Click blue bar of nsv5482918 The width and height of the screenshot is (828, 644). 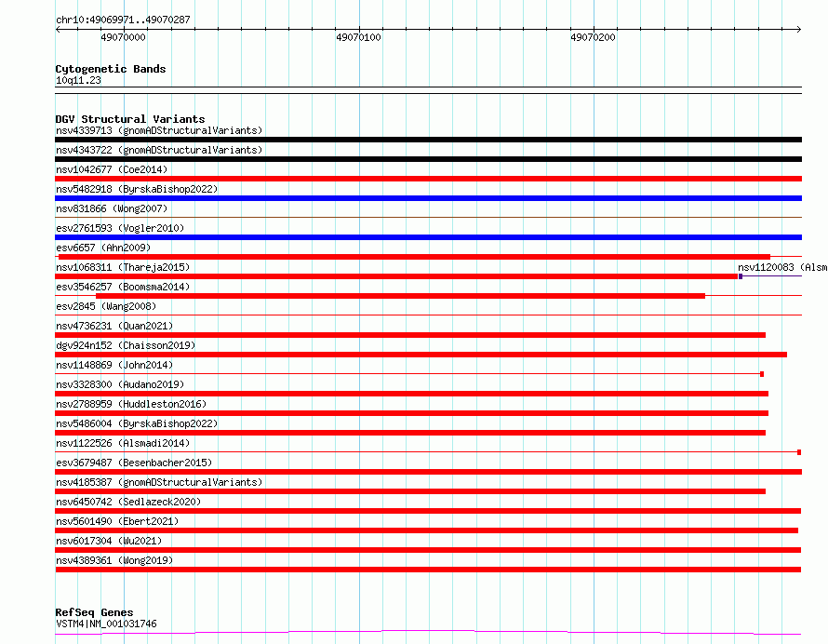[428, 198]
